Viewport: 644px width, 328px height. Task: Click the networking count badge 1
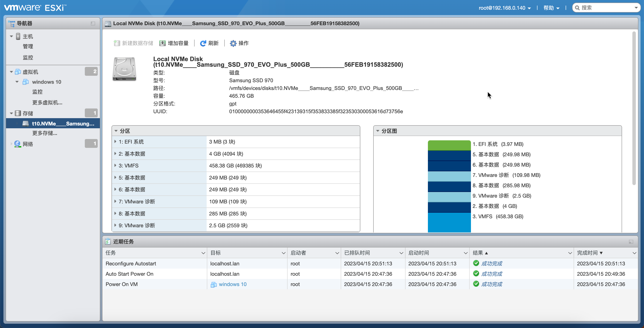[91, 144]
